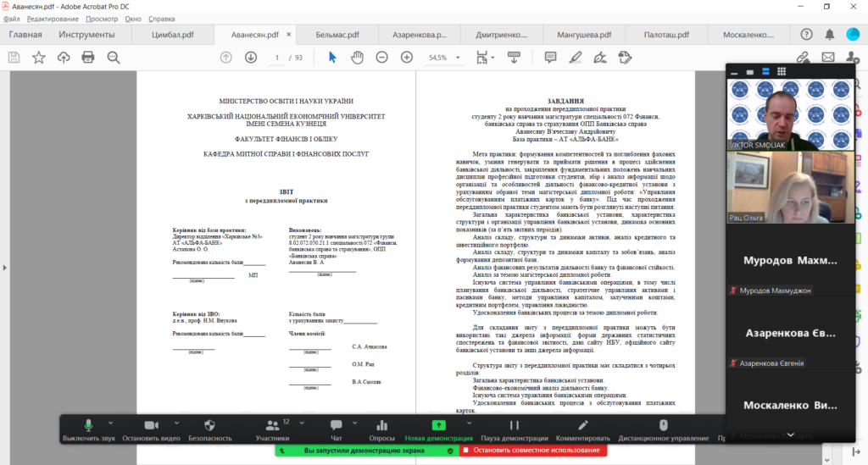
Task: Open Инструменты tools view
Action: pos(87,34)
